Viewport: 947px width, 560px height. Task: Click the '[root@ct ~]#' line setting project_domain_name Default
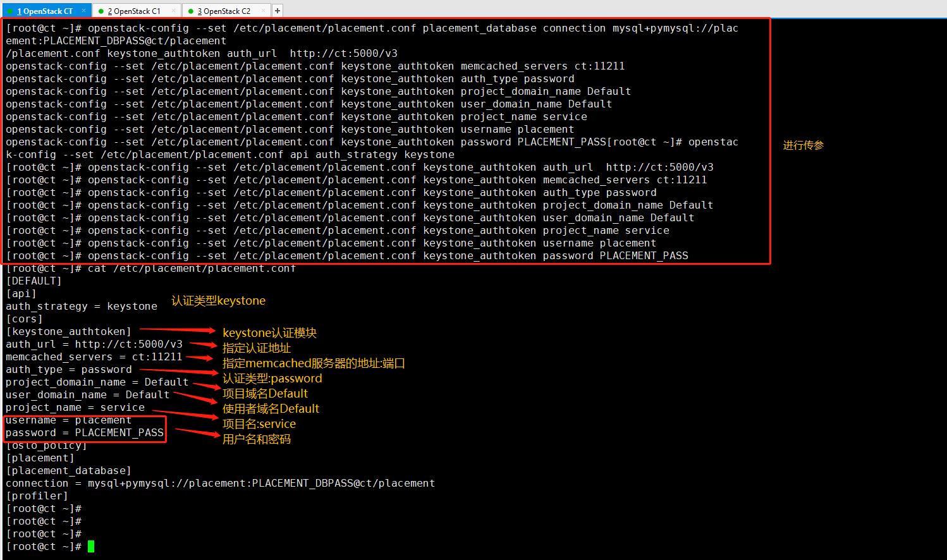pos(360,205)
